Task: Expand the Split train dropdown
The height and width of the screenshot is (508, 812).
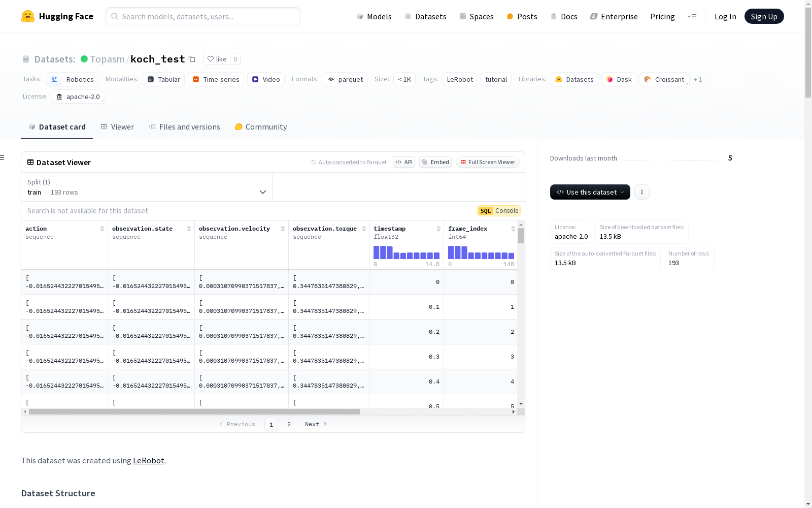Action: coord(147,187)
